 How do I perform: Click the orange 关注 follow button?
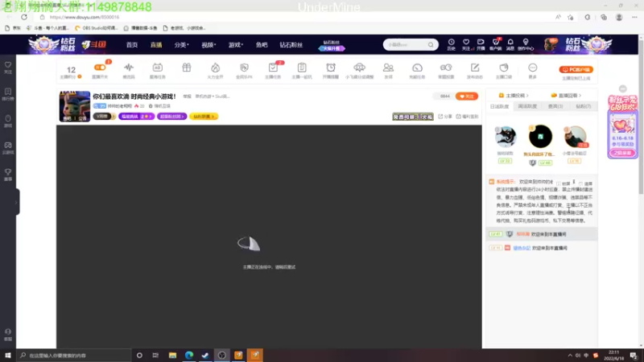(x=467, y=96)
